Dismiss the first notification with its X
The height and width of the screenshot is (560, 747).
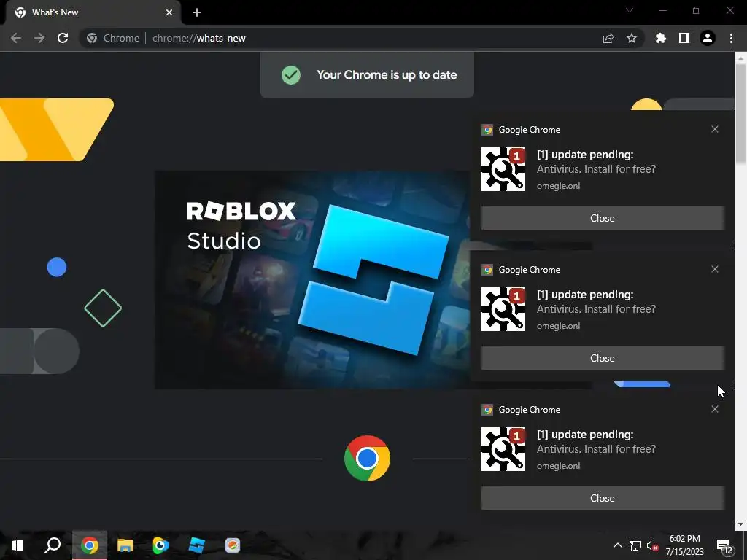715,129
